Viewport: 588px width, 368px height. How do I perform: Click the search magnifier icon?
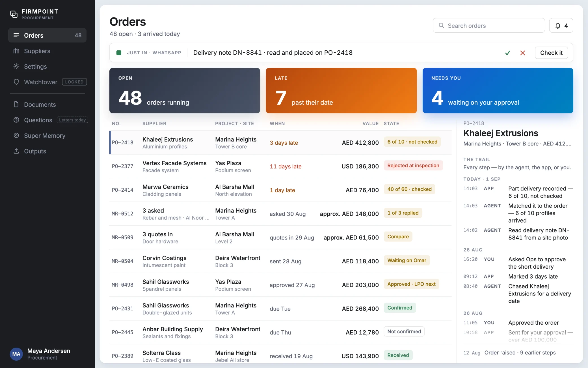coord(441,26)
